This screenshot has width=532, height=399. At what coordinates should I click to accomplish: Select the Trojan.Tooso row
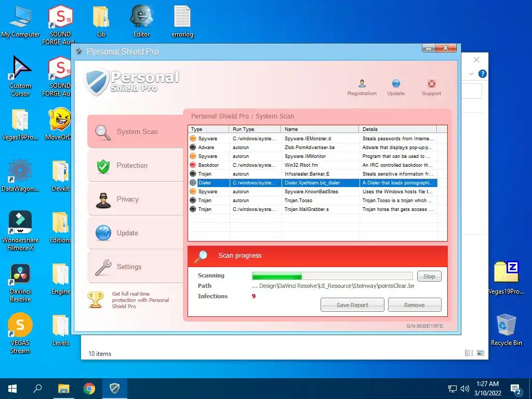click(x=313, y=200)
